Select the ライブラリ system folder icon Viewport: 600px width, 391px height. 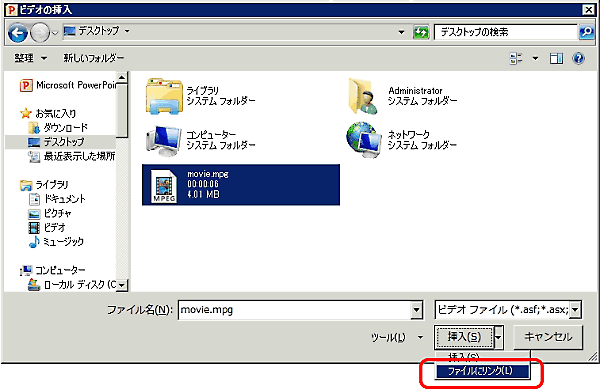tap(164, 96)
